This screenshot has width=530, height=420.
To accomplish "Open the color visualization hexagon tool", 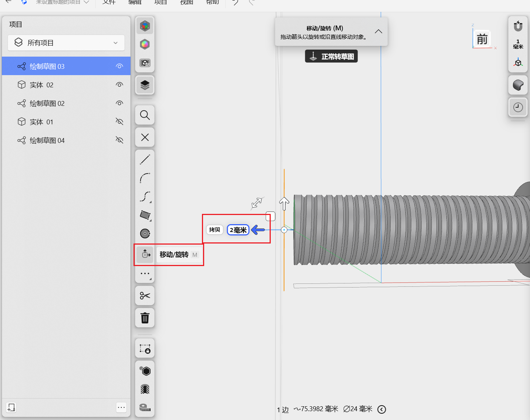I will (145, 44).
